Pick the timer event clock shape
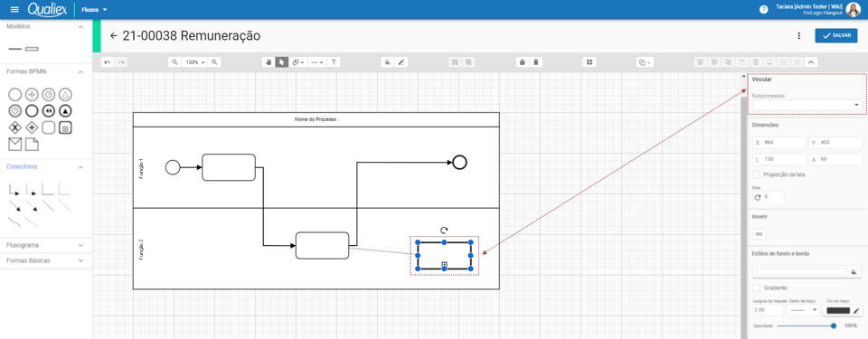868x339 pixels. click(48, 94)
